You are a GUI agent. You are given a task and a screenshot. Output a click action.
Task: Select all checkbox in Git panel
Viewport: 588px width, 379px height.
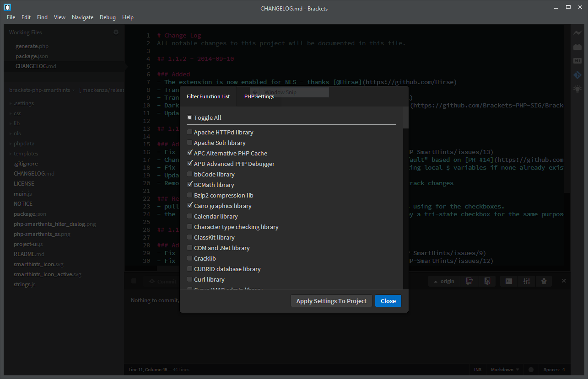tap(134, 281)
